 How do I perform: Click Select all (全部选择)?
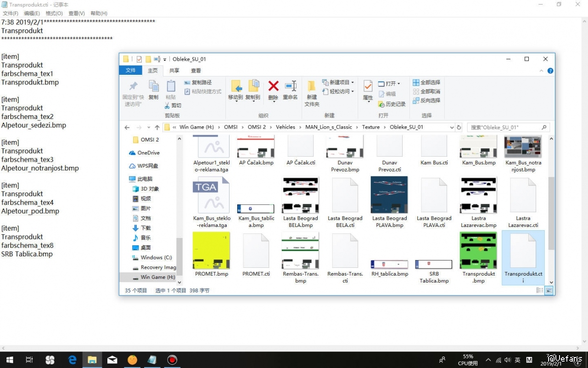(426, 83)
